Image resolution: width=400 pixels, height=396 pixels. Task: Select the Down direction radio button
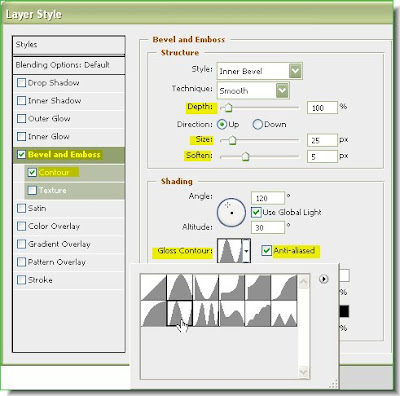tap(257, 124)
